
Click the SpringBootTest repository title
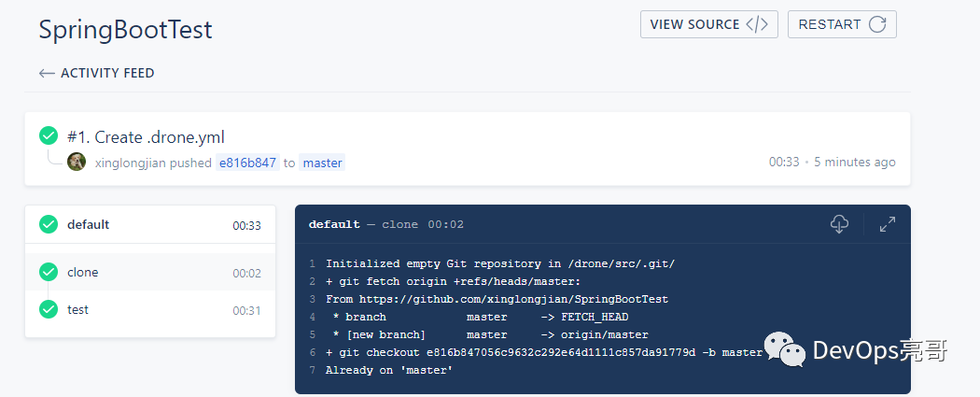coord(126,30)
